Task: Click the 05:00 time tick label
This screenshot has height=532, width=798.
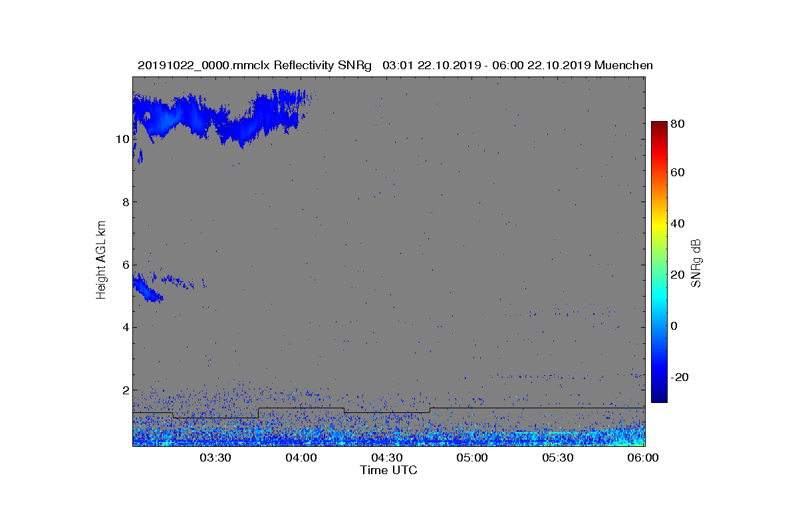Action: tap(472, 458)
